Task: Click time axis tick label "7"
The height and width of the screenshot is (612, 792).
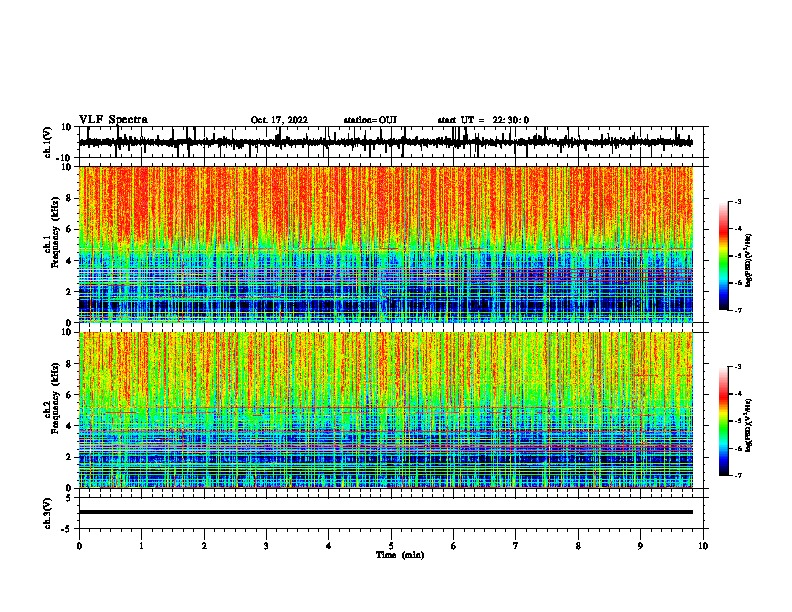Action: [516, 546]
